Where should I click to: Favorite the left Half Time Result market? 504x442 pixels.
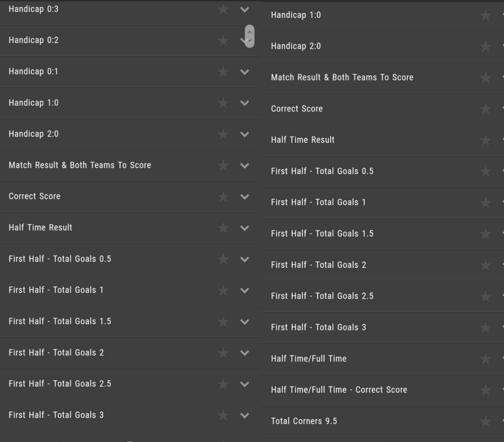pyautogui.click(x=223, y=227)
